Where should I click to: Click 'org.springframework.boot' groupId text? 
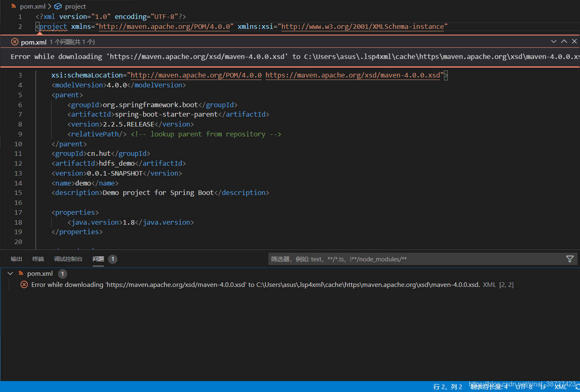[x=150, y=105]
